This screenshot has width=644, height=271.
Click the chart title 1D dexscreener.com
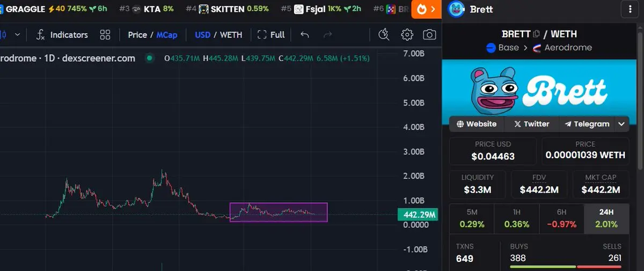[x=68, y=58]
